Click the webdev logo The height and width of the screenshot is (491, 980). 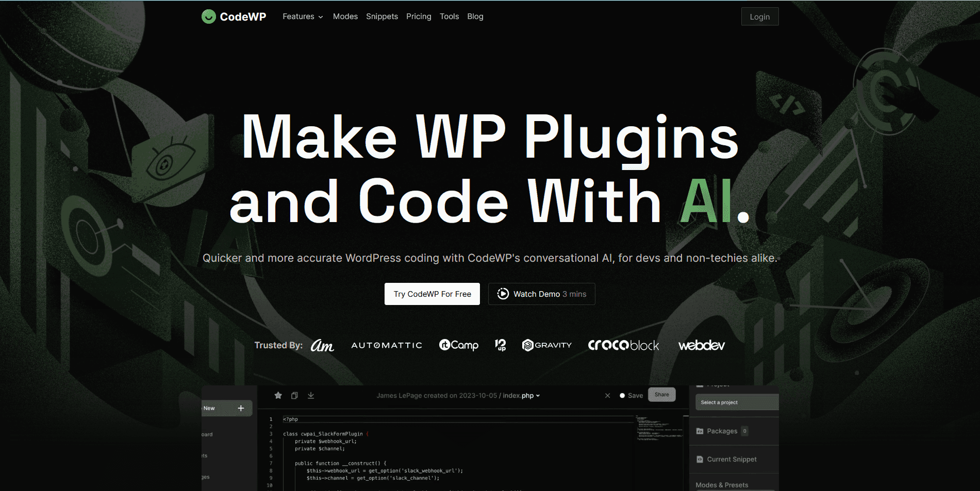point(702,345)
